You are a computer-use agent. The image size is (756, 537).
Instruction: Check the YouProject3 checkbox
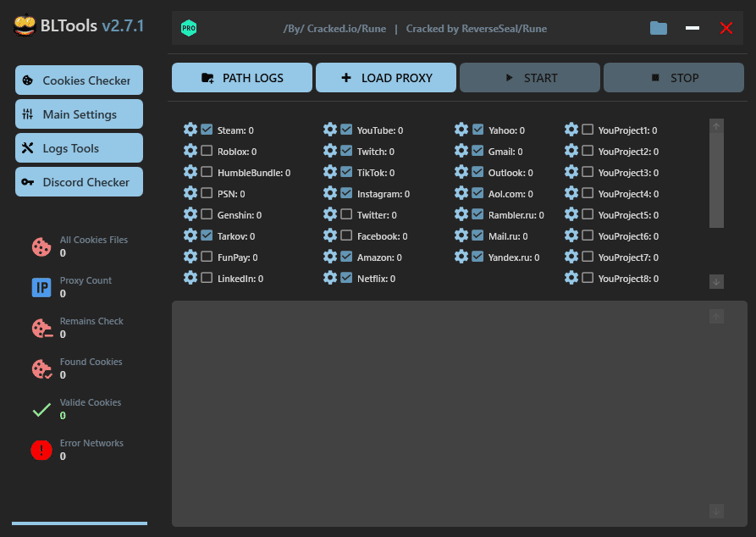pos(588,172)
